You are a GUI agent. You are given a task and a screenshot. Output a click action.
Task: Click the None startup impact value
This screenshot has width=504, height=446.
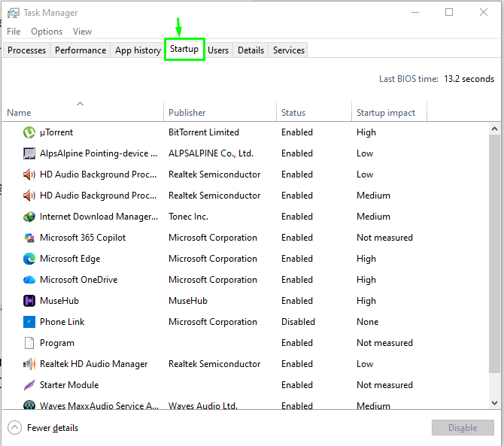[x=367, y=322]
